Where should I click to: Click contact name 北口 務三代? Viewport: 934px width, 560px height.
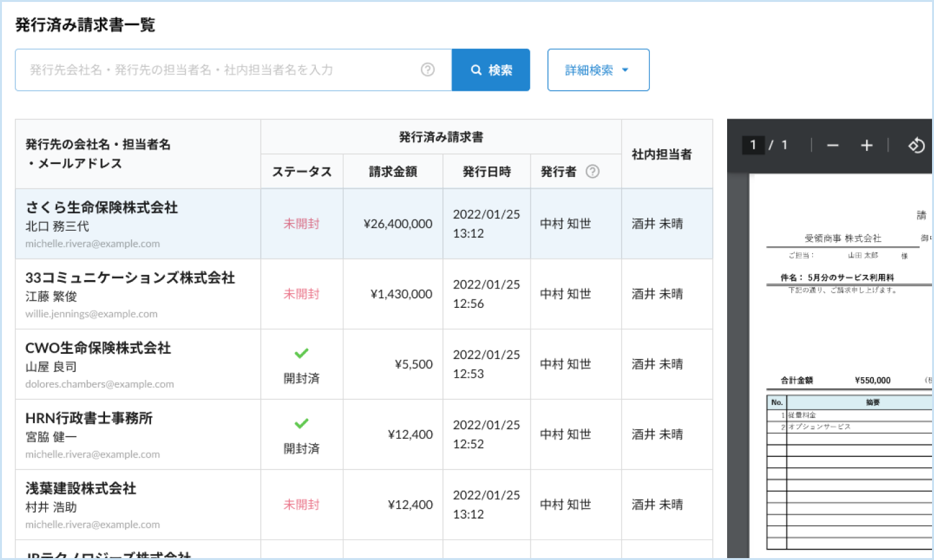(x=57, y=226)
